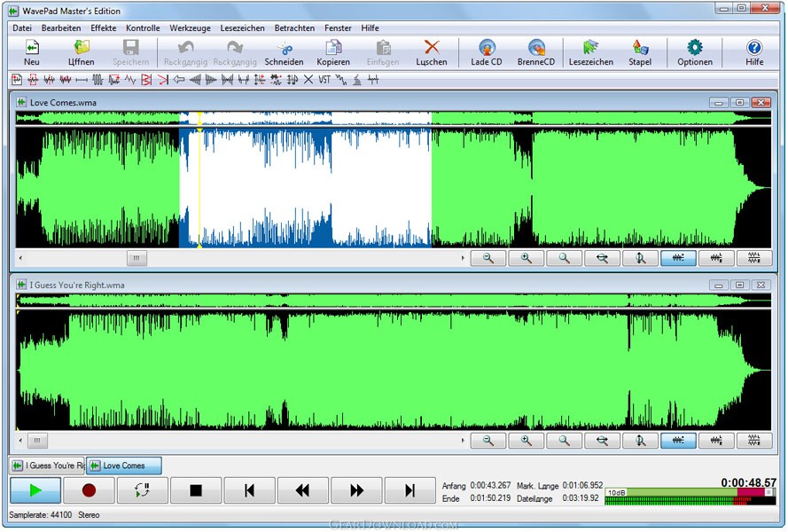
Task: Toggle L/R overlay view in Love Comes.wma
Action: (x=716, y=258)
